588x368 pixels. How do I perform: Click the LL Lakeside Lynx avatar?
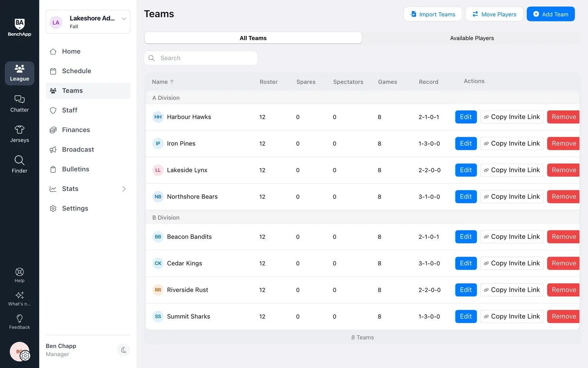[x=158, y=170]
